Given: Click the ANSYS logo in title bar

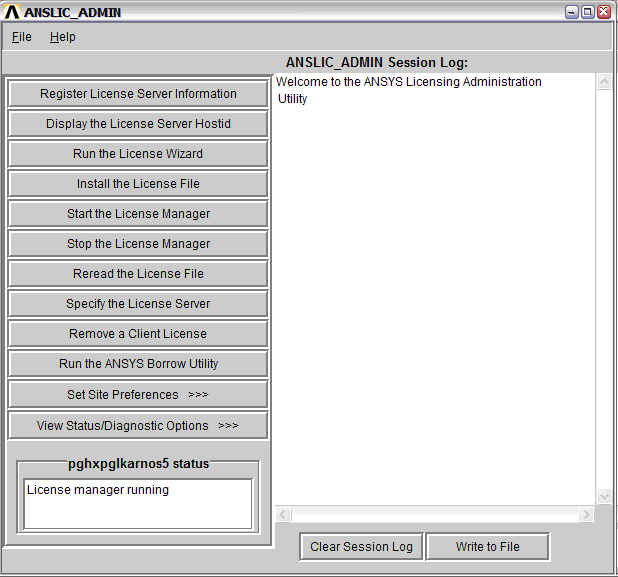Looking at the screenshot, I should [12, 12].
